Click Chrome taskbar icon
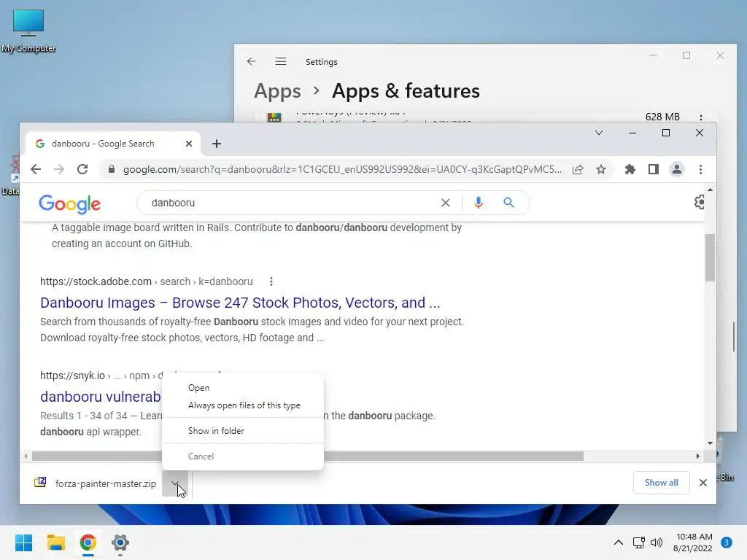 [x=88, y=542]
